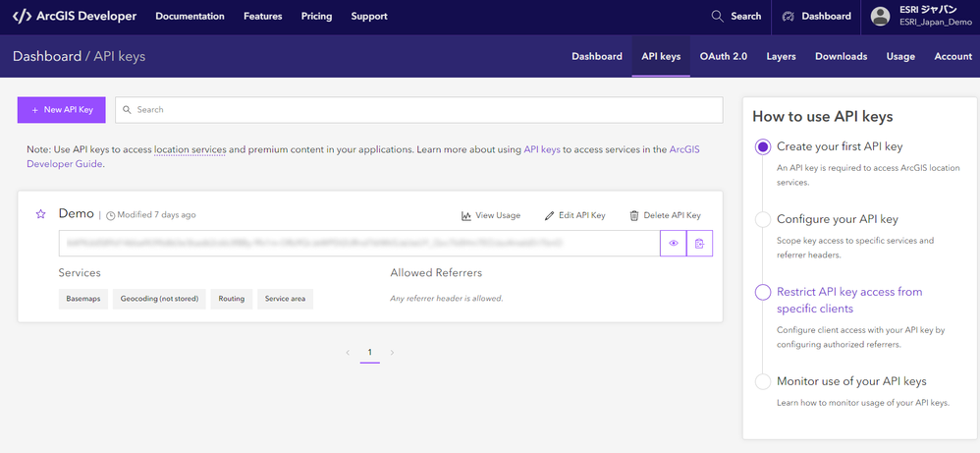Switch to the Usage tab
This screenshot has height=453, width=980.
900,56
